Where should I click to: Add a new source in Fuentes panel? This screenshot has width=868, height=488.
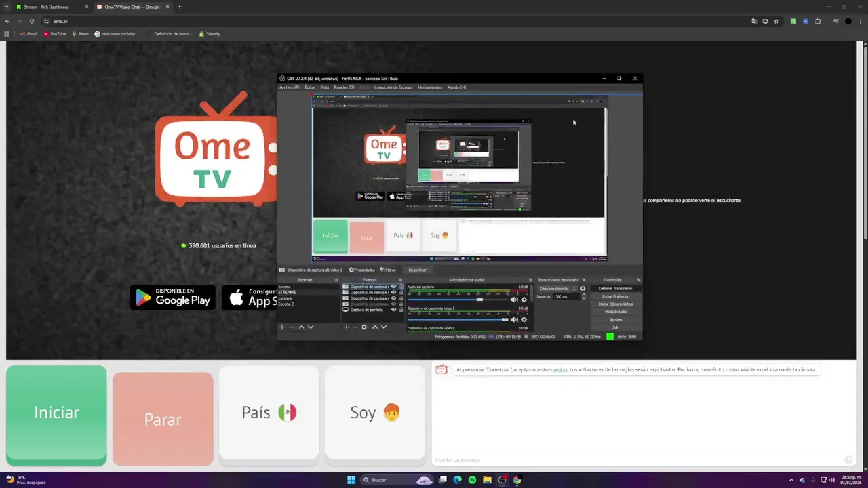(x=346, y=327)
